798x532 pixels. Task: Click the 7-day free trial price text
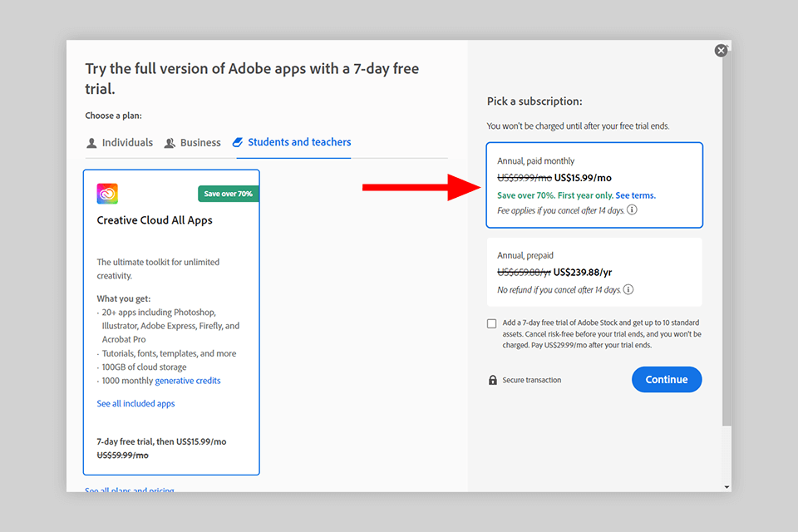[x=161, y=441]
